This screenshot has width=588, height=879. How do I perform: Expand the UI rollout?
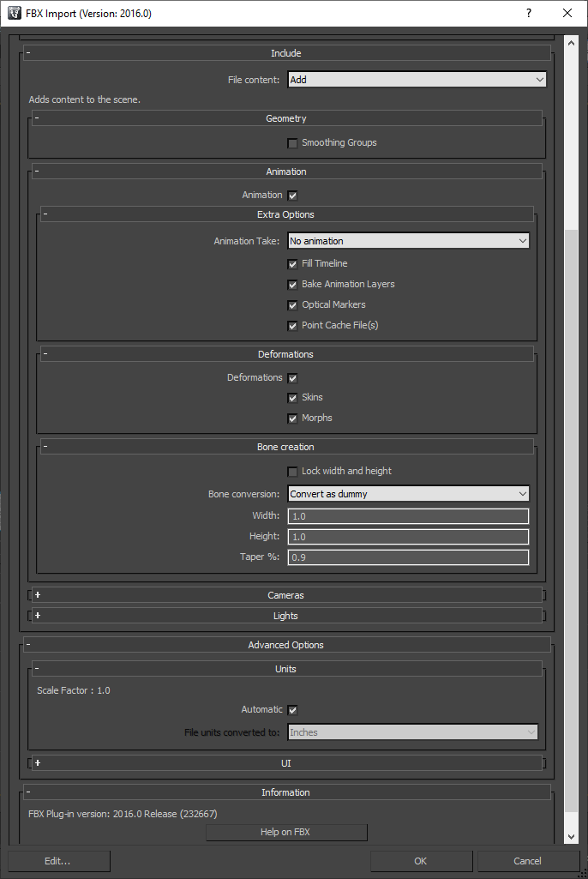click(286, 763)
